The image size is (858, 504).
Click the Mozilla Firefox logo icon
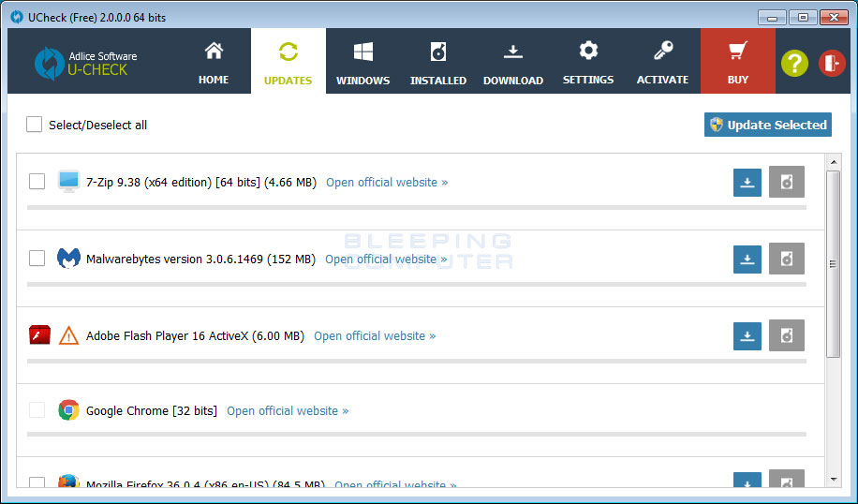pyautogui.click(x=68, y=482)
